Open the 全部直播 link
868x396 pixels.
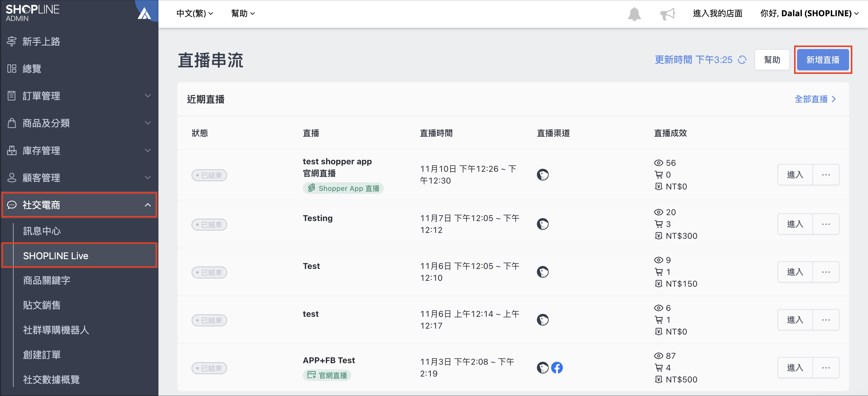[815, 99]
